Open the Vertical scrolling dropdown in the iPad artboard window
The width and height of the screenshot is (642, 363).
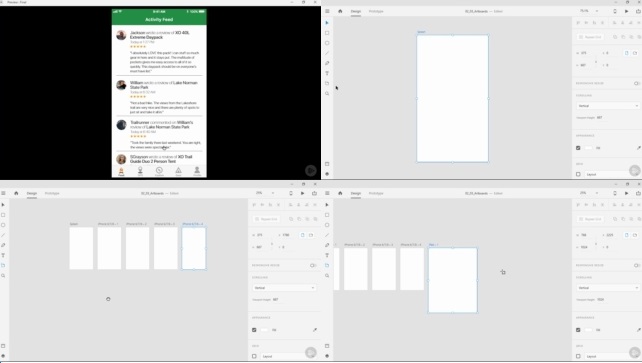pos(608,288)
